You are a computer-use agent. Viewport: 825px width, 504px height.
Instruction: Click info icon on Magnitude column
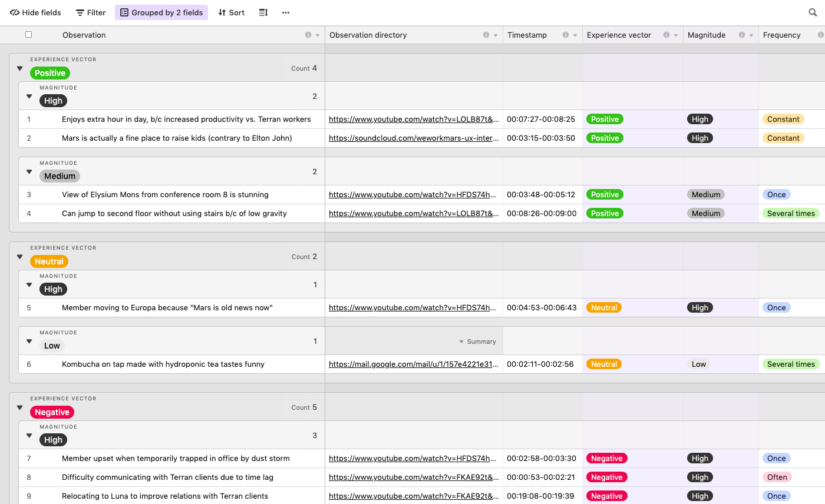click(x=742, y=35)
